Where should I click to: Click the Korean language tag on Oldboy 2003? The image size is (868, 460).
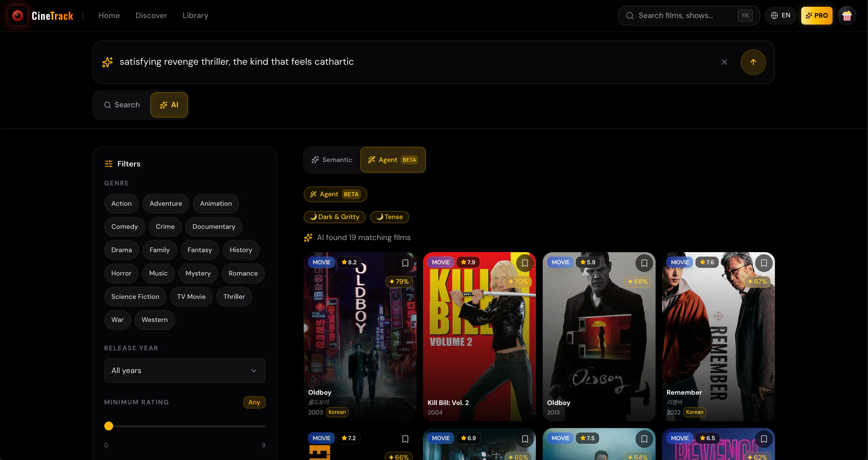337,412
